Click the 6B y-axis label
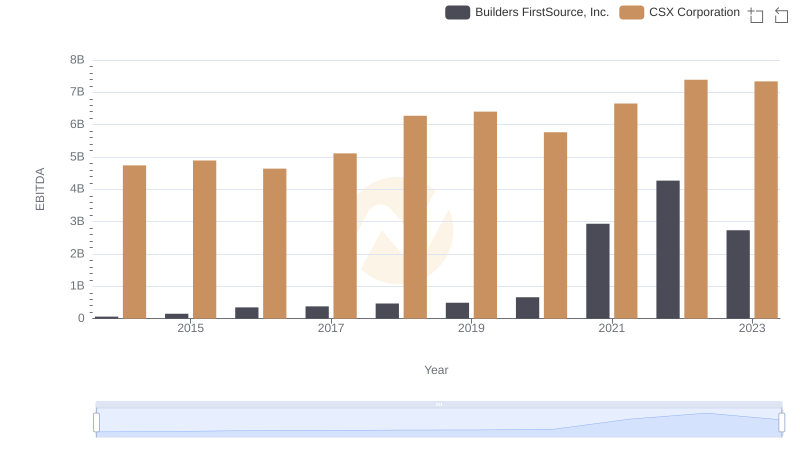This screenshot has height=461, width=800. click(77, 124)
